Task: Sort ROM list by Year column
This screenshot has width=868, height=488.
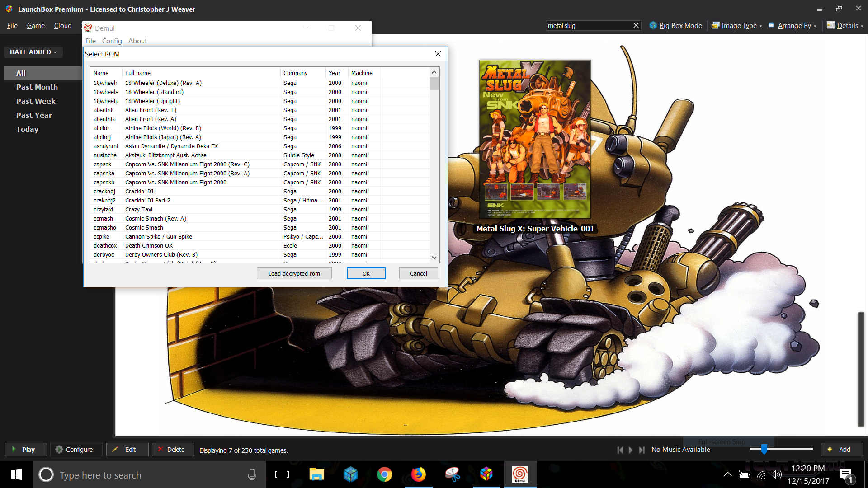Action: point(337,73)
